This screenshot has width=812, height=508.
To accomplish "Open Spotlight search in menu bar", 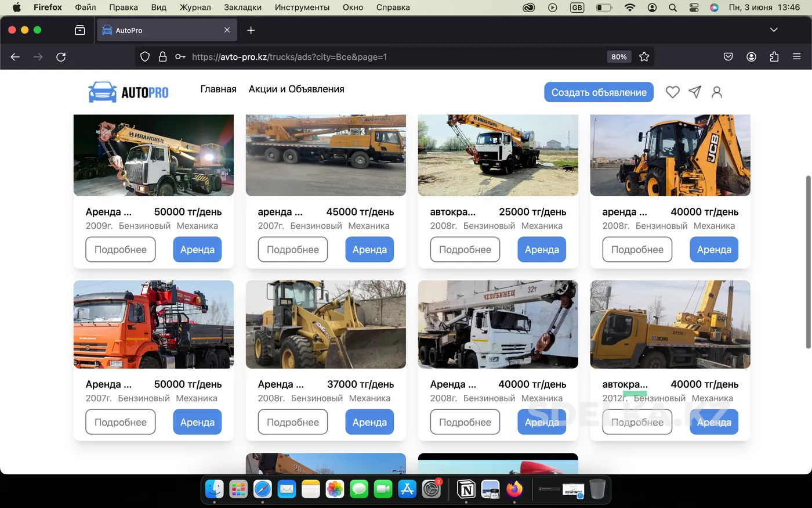I will click(x=673, y=8).
